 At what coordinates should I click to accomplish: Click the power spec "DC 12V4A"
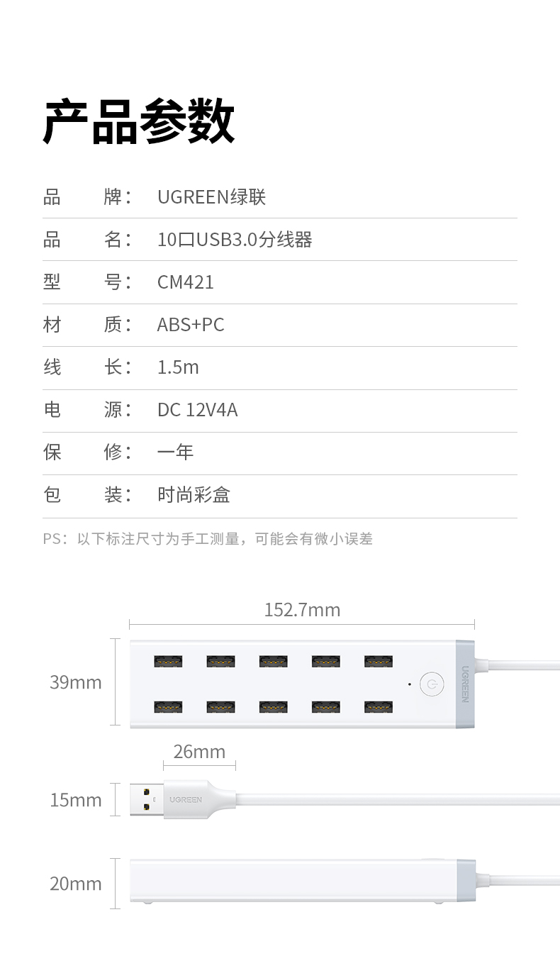point(197,410)
